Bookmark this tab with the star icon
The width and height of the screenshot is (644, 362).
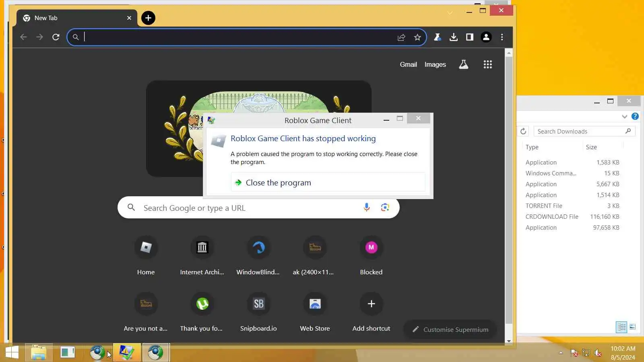pos(417,37)
